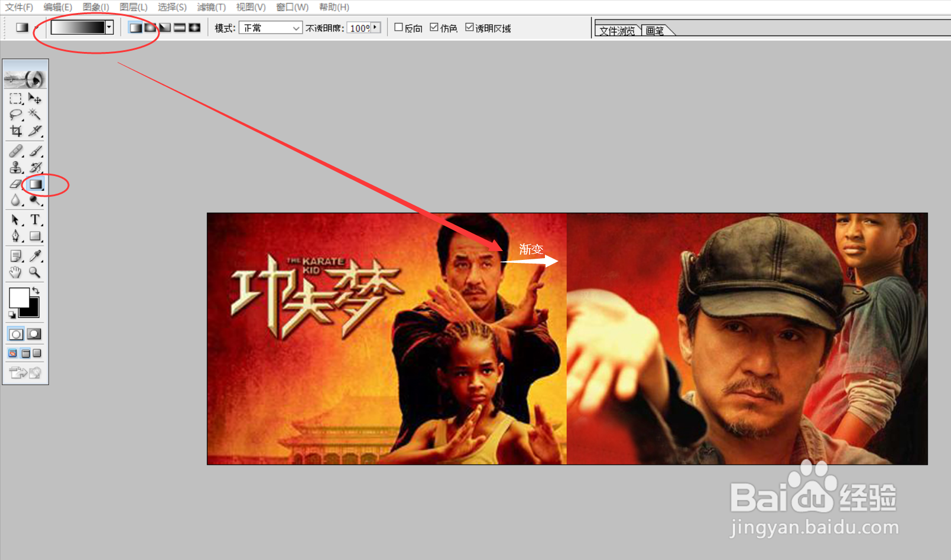Select the Brush tool

point(35,151)
